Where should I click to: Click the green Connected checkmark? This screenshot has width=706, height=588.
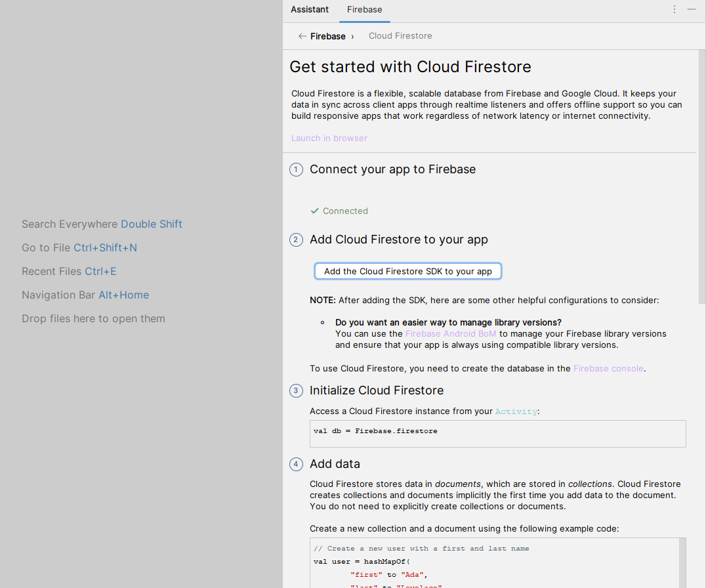pos(315,211)
